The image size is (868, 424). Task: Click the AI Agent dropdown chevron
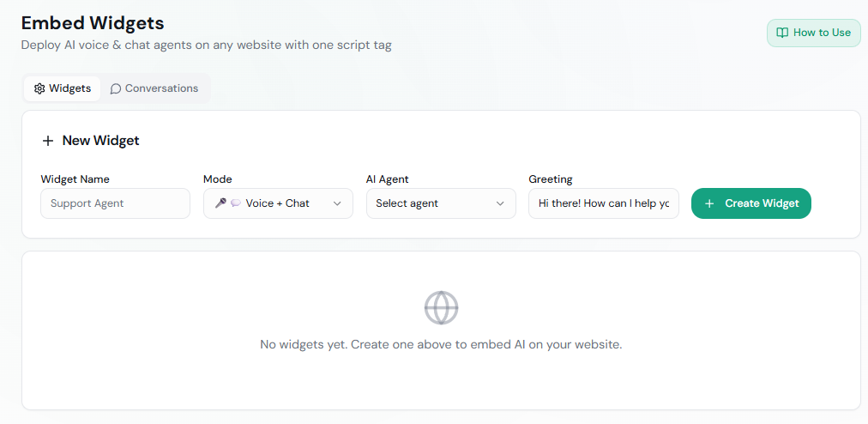tap(500, 203)
